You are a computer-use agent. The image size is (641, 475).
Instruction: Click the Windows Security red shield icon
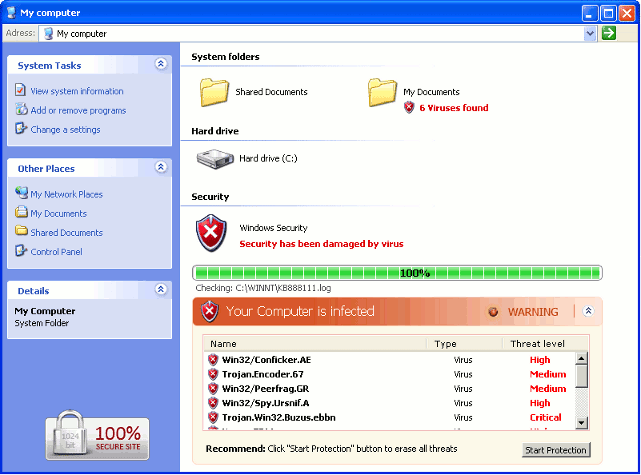coord(211,233)
